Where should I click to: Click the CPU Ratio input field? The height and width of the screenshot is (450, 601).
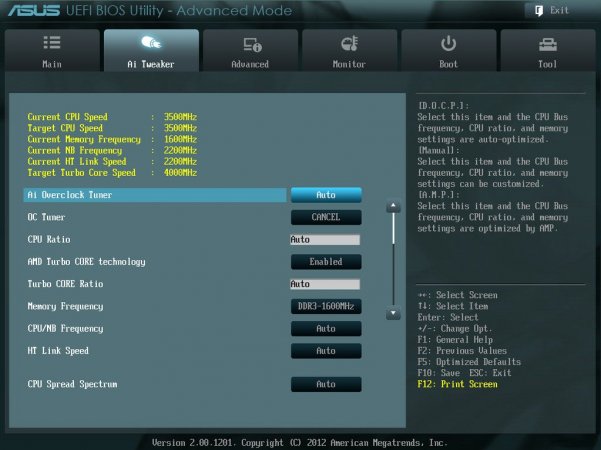325,240
